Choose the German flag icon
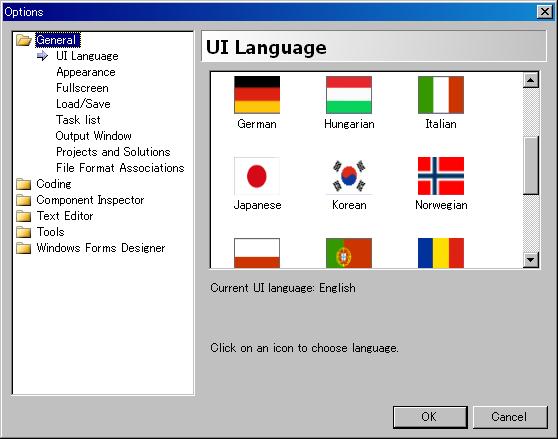This screenshot has height=439, width=558. tap(257, 95)
